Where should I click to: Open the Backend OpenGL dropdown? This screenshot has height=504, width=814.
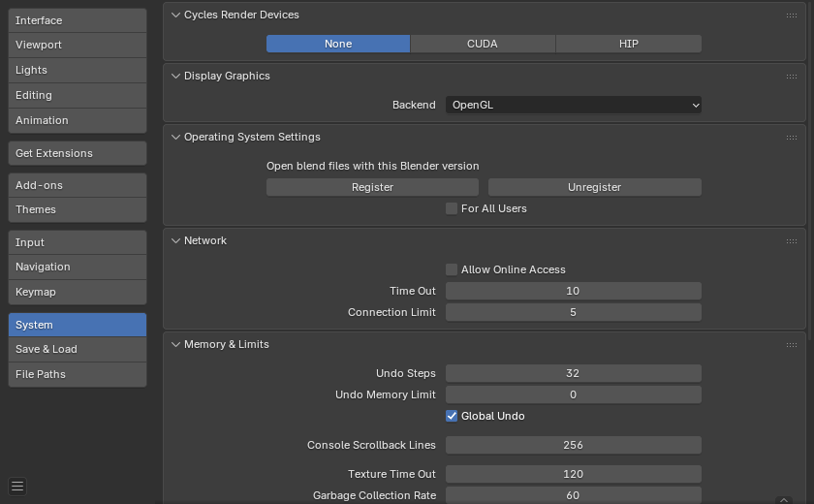point(573,105)
